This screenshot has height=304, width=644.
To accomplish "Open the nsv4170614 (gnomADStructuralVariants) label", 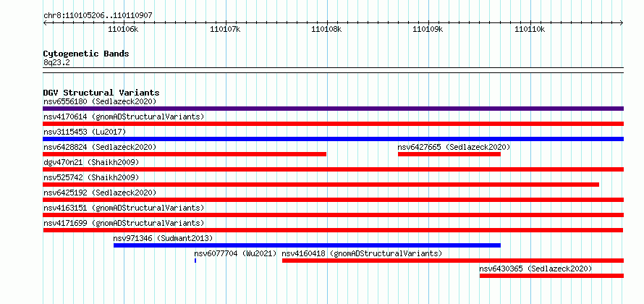I will (124, 117).
